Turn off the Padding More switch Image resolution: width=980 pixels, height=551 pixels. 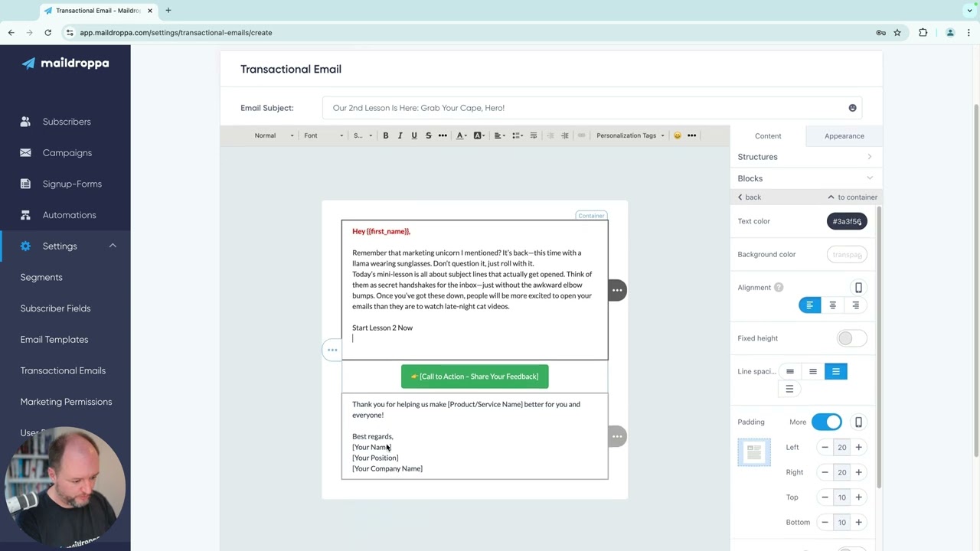pos(827,422)
